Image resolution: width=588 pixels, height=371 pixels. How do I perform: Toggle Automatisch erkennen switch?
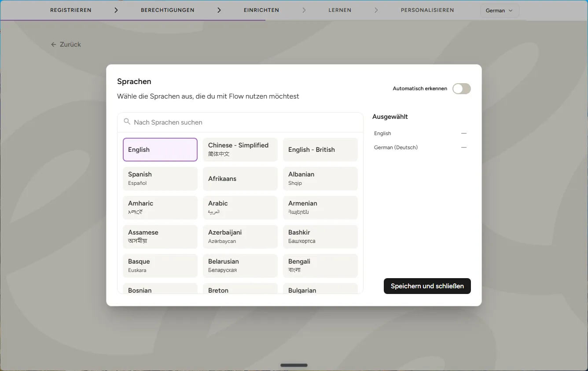(462, 88)
